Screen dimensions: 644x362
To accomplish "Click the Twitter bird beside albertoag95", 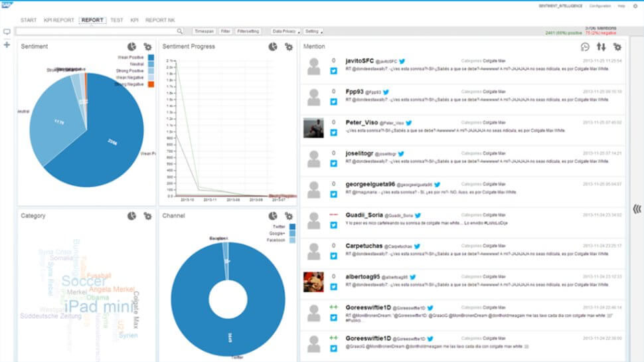I will 413,277.
